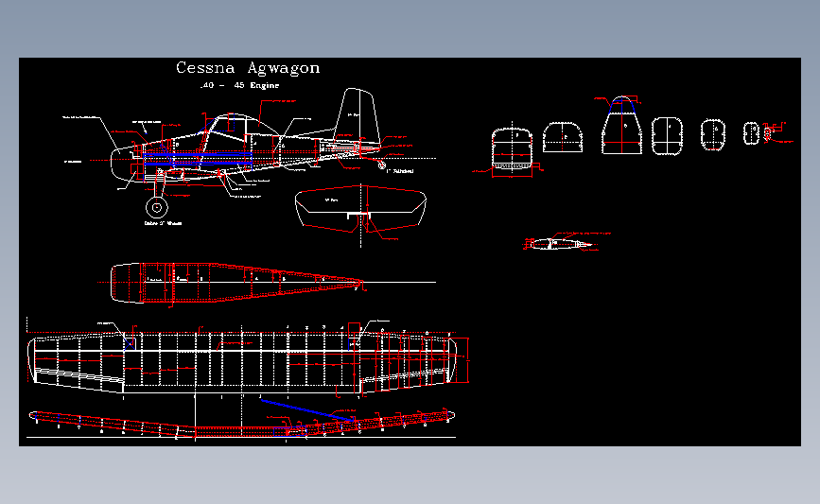Select the fuselage side-view drawing
This screenshot has width=820, height=504.
246,151
